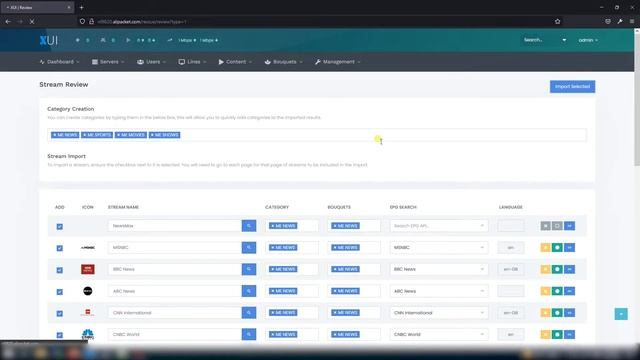Remove the ME SHOWS category tag

[152, 135]
